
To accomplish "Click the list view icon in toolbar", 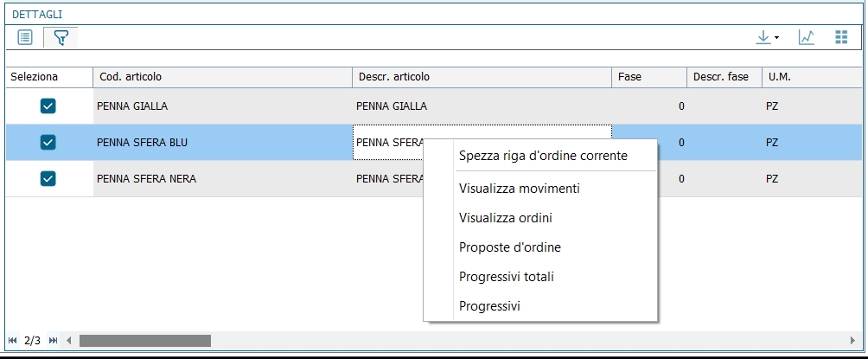I will click(x=25, y=37).
